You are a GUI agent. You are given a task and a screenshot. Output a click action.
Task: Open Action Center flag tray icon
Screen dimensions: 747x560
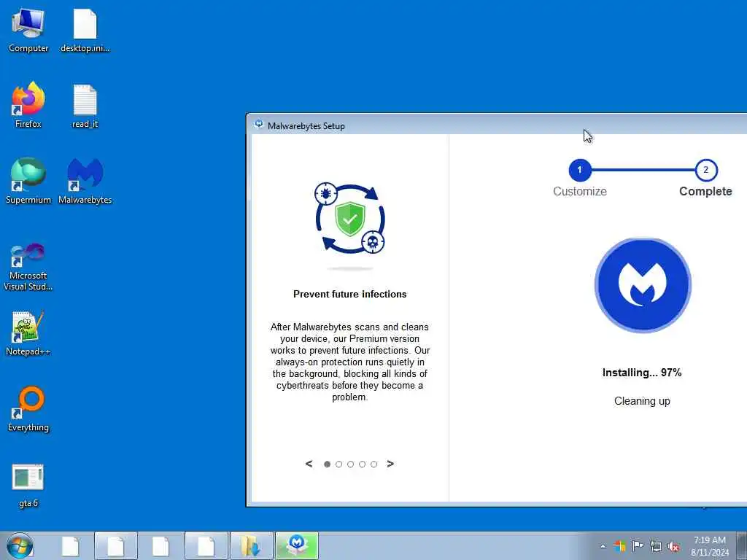(638, 546)
